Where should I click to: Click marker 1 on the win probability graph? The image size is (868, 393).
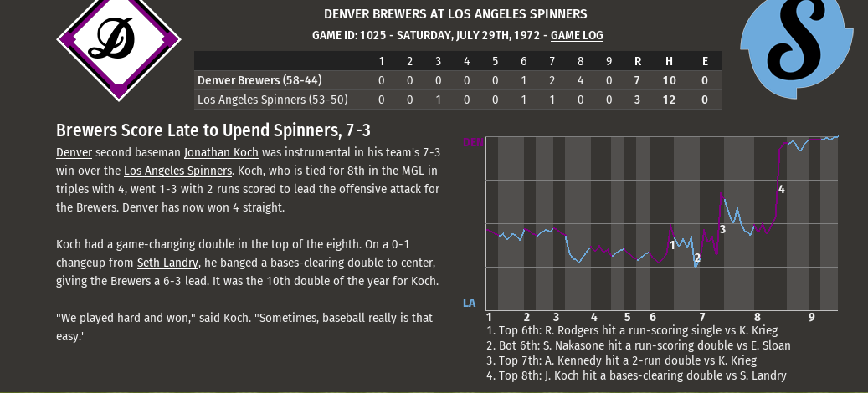pos(672,245)
